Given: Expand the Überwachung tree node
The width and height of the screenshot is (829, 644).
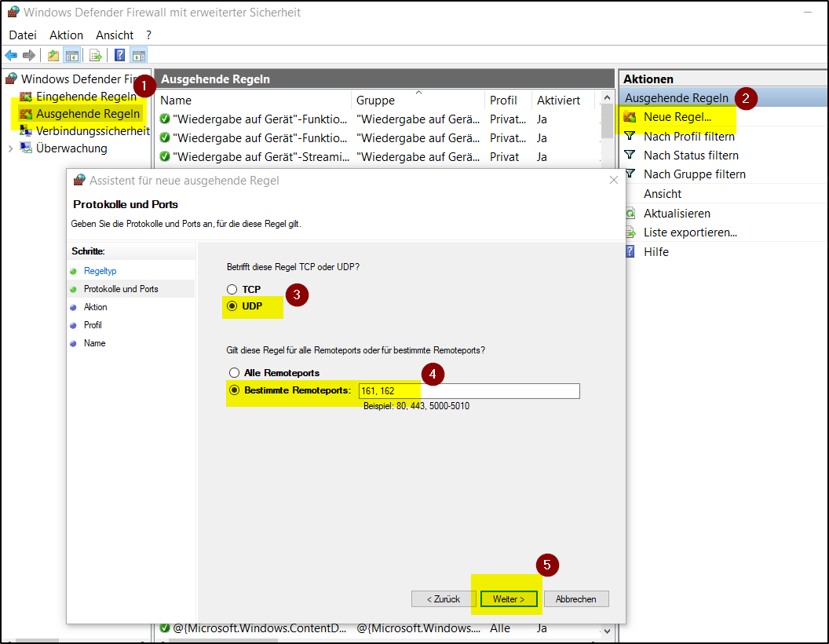Looking at the screenshot, I should pos(10,148).
